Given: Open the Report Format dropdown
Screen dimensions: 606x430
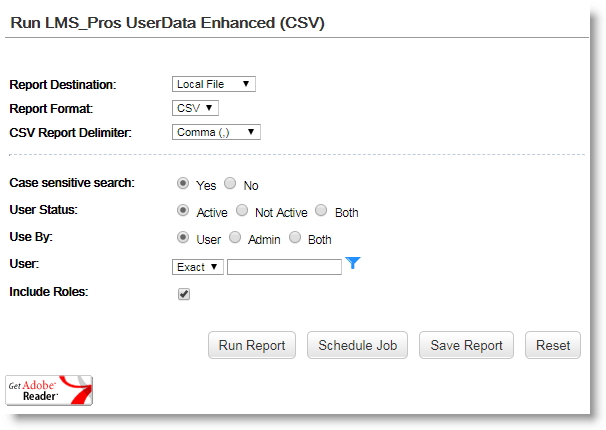Looking at the screenshot, I should [195, 108].
